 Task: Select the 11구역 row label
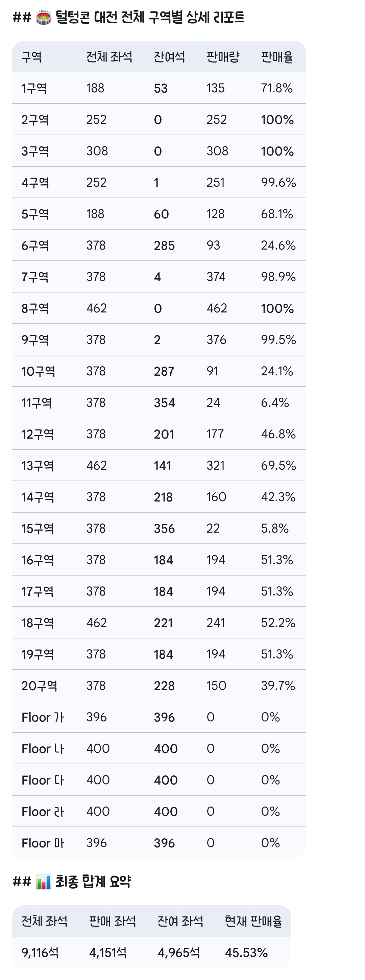click(x=36, y=403)
